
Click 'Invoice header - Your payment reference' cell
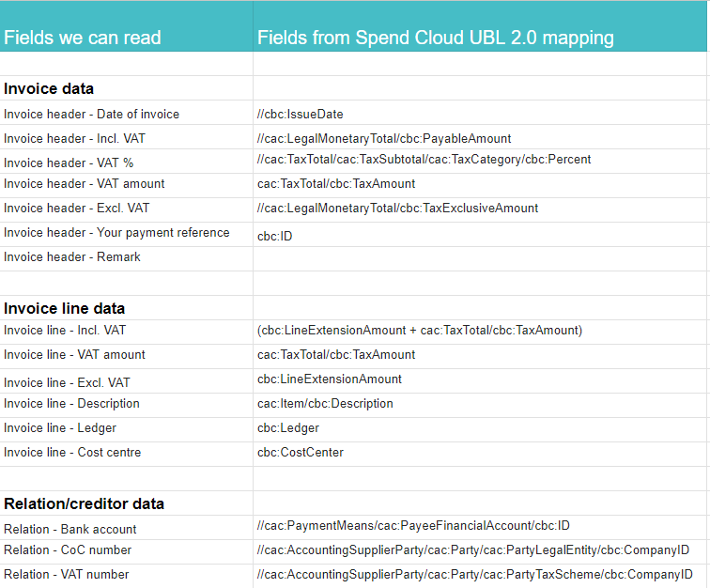(x=116, y=232)
